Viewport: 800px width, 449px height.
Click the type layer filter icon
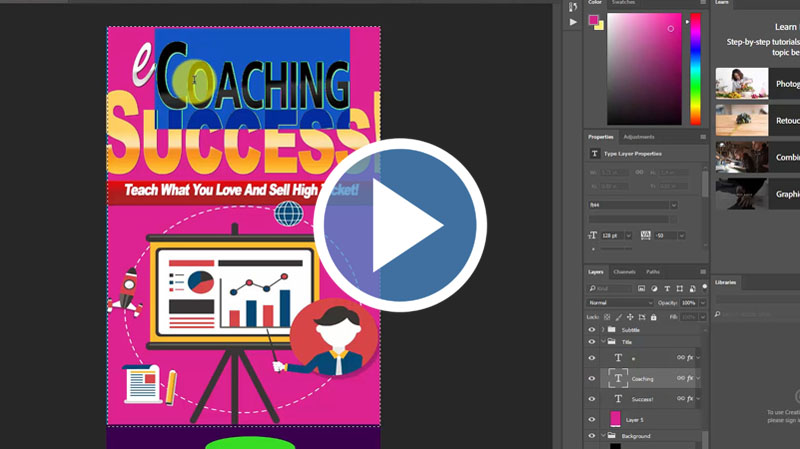tap(667, 288)
